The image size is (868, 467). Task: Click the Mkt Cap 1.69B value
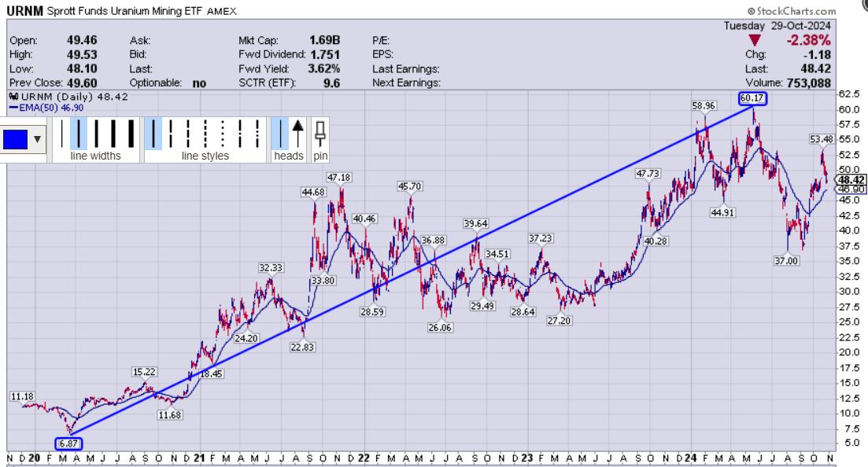pos(324,40)
